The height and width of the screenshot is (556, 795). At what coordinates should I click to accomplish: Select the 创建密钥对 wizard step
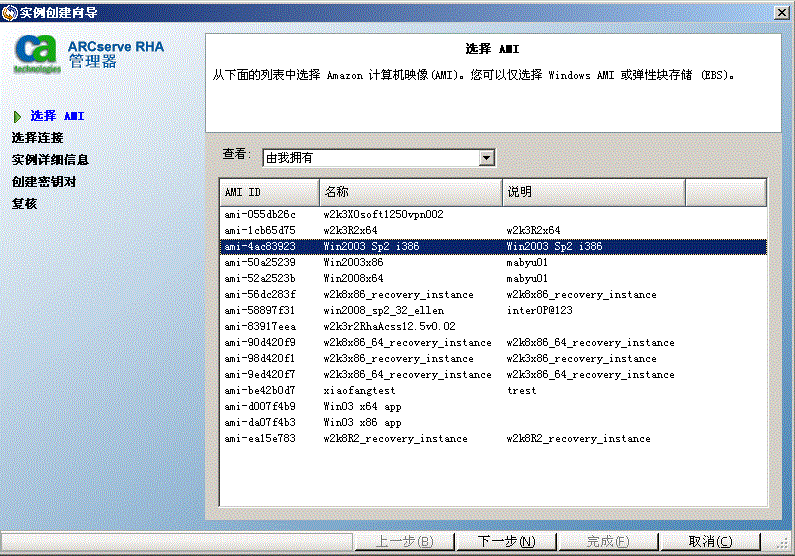tap(44, 181)
